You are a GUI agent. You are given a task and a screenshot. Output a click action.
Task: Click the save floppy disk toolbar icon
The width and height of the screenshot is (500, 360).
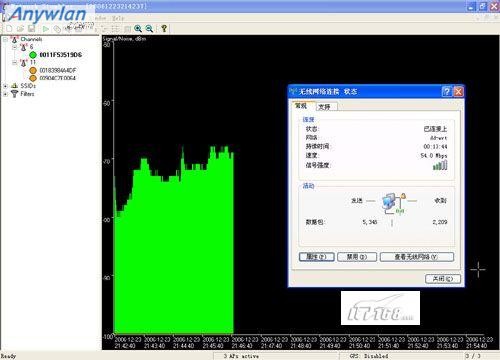point(31,29)
